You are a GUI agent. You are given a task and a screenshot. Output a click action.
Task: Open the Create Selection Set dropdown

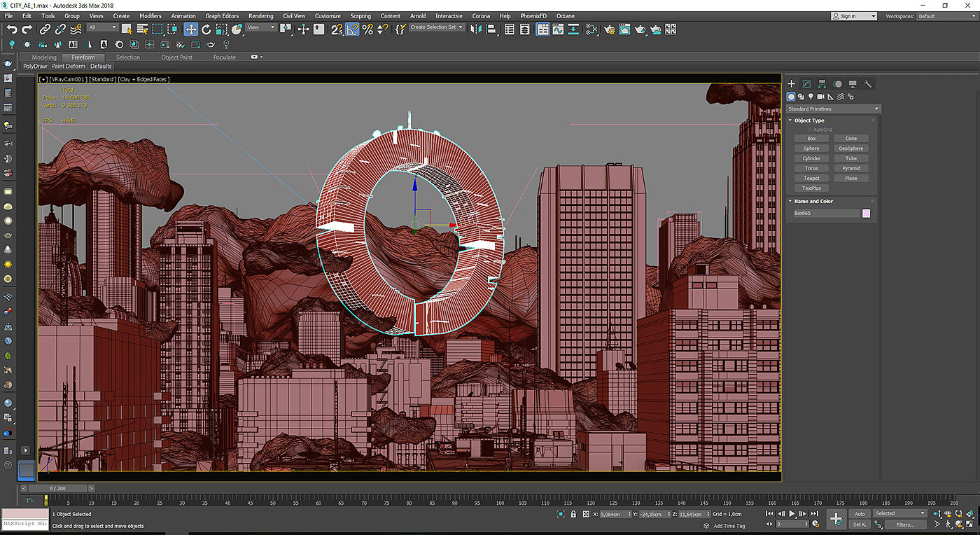pyautogui.click(x=437, y=27)
